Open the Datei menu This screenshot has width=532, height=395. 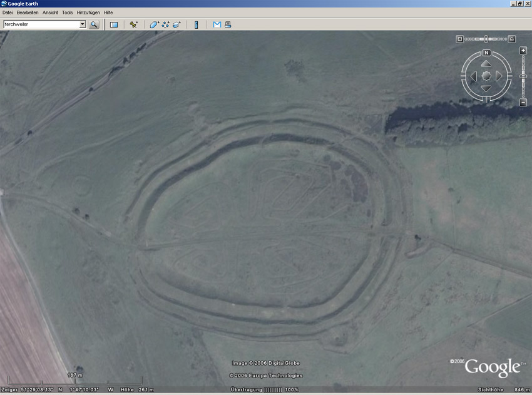[8, 13]
